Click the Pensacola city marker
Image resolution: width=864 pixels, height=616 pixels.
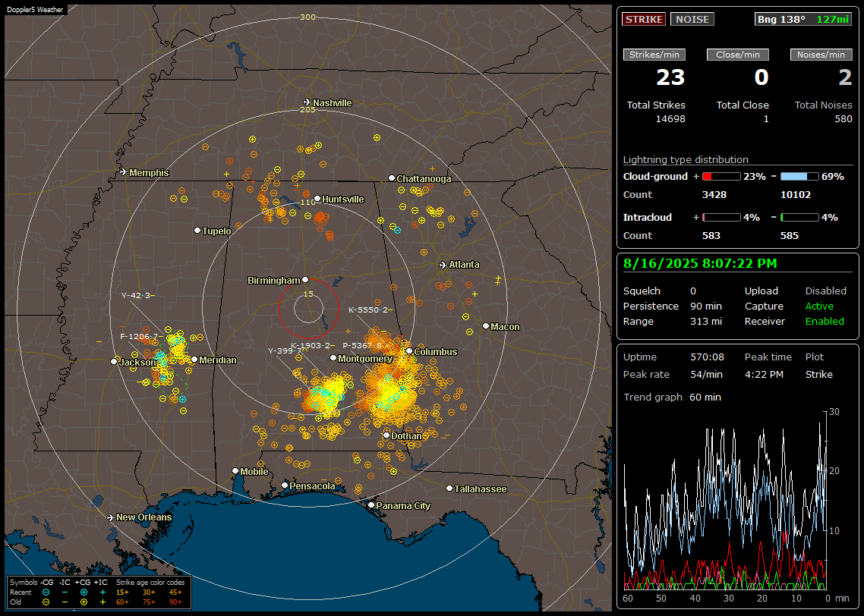[x=284, y=485]
